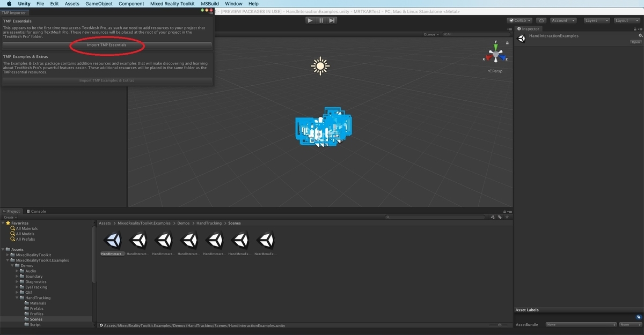Select the Prefabs folder under HandTracking

[x=36, y=308]
